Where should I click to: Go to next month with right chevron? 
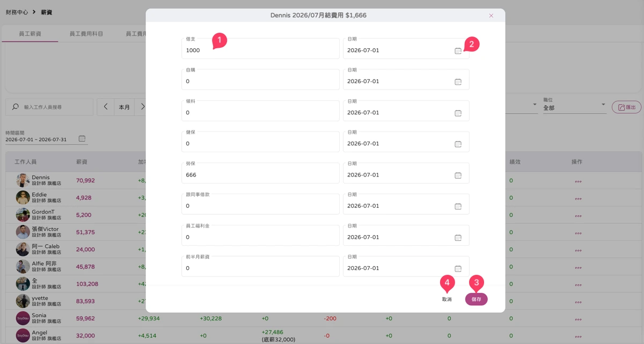click(142, 107)
